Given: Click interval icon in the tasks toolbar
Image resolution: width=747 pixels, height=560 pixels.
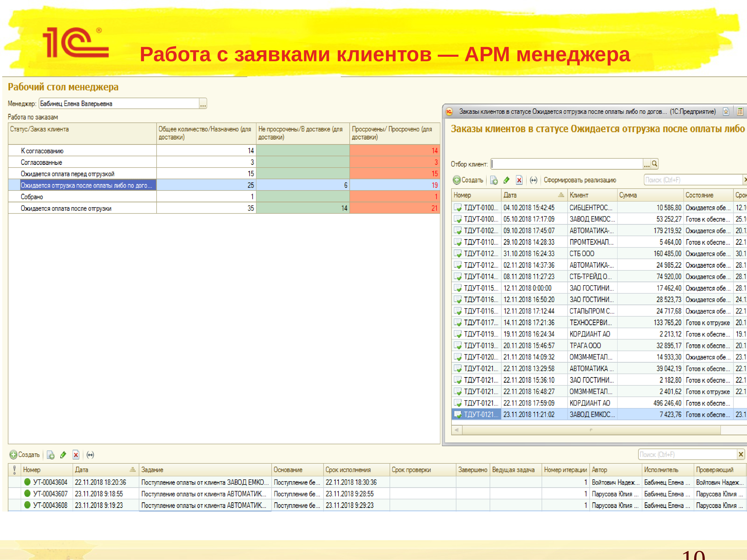Looking at the screenshot, I should 90,455.
